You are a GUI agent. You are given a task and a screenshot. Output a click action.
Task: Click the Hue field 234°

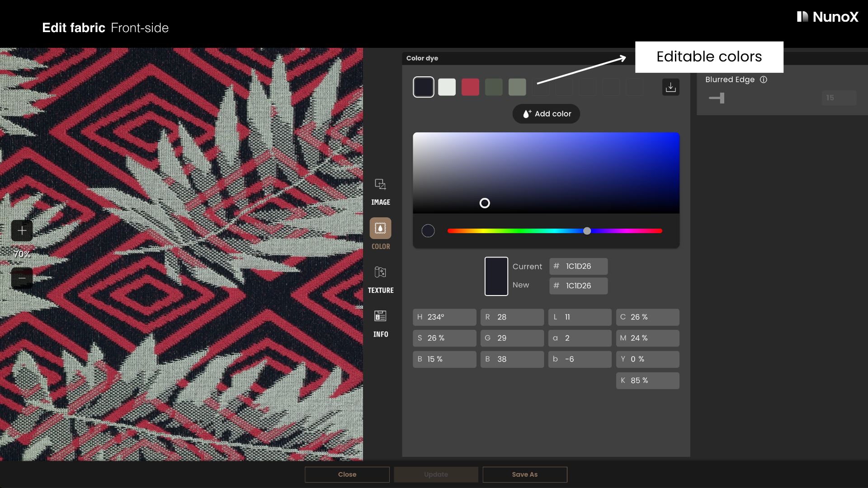point(444,317)
